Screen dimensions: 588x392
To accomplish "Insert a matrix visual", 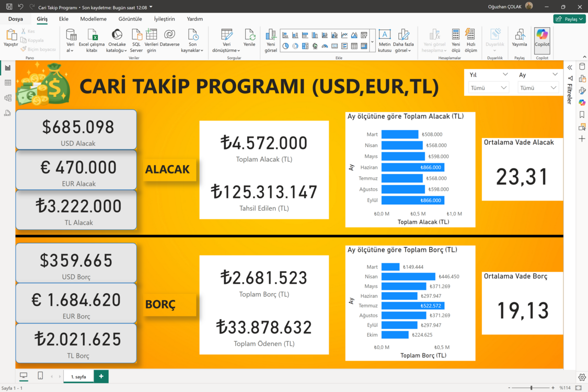I will click(x=364, y=46).
